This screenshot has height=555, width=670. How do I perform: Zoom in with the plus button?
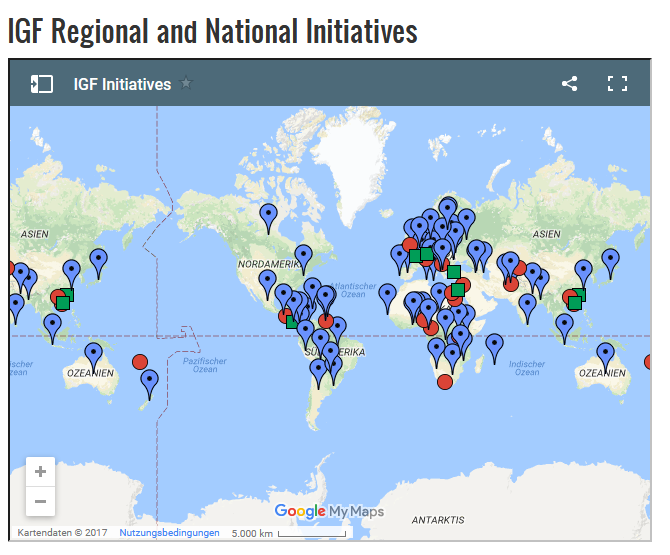click(x=40, y=472)
